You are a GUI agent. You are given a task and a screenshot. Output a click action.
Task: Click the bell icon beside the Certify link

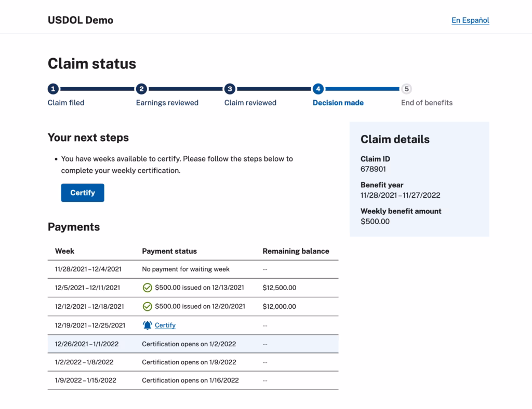tap(147, 325)
